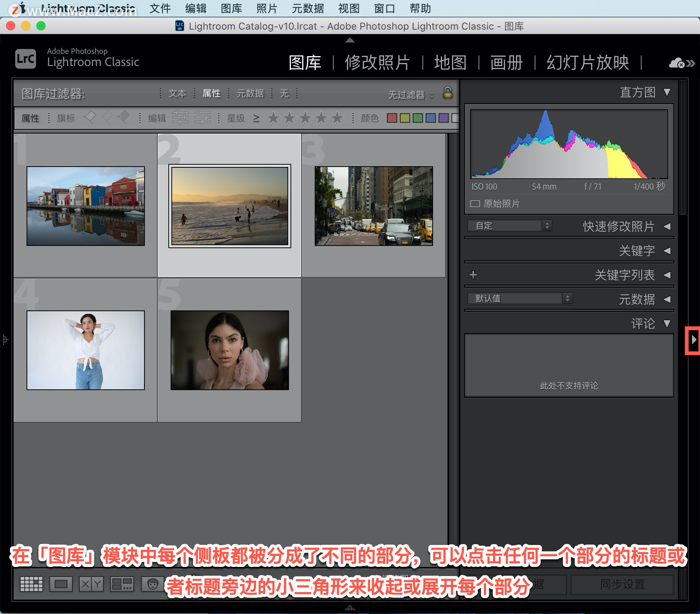The height and width of the screenshot is (614, 700).
Task: Add a keyword with the plus icon
Action: pos(473,275)
